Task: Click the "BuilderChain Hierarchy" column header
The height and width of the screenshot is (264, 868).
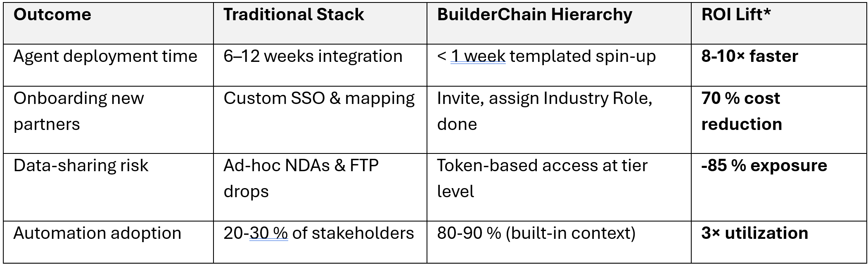Action: coord(534,15)
